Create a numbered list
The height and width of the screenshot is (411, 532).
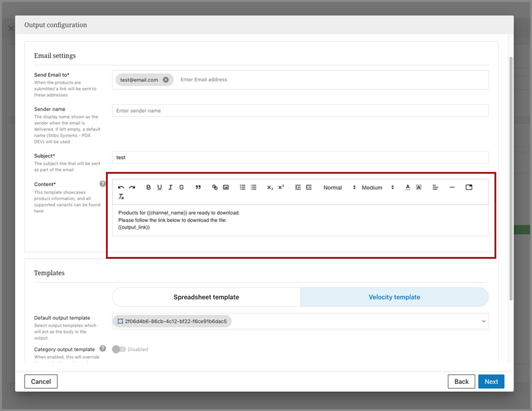point(243,187)
